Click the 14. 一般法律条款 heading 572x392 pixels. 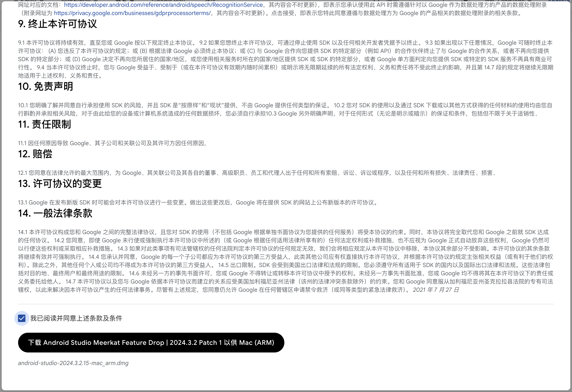(55, 213)
